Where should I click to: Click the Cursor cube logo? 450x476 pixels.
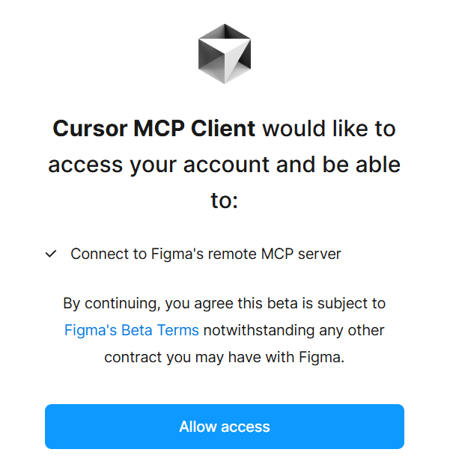pos(225,53)
